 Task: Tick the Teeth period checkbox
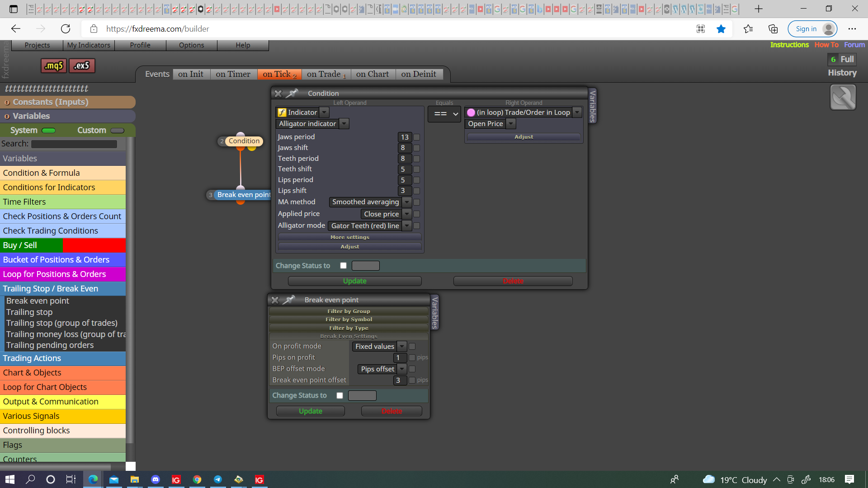click(417, 159)
